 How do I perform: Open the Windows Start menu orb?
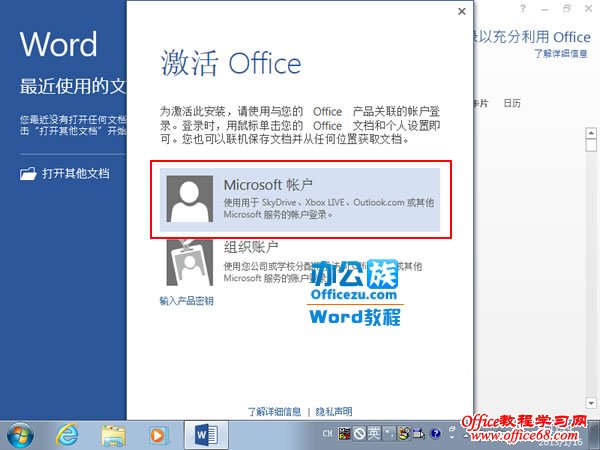click(20, 435)
